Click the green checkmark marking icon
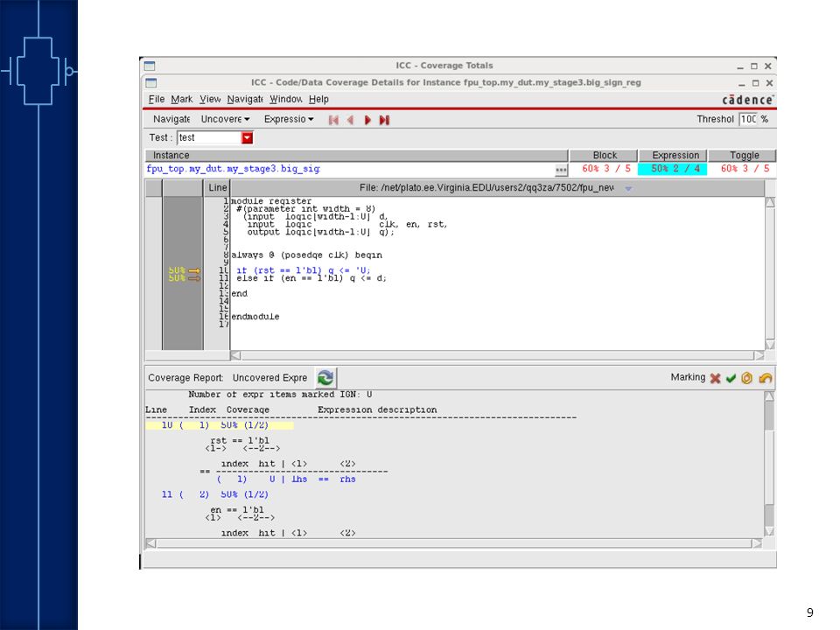Image resolution: width=840 pixels, height=630 pixels. pyautogui.click(x=731, y=378)
